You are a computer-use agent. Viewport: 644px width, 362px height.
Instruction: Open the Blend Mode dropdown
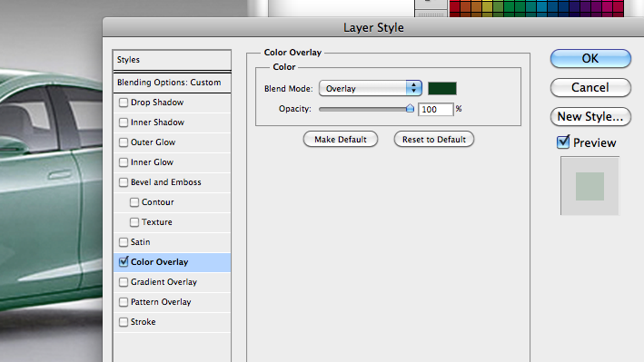370,88
